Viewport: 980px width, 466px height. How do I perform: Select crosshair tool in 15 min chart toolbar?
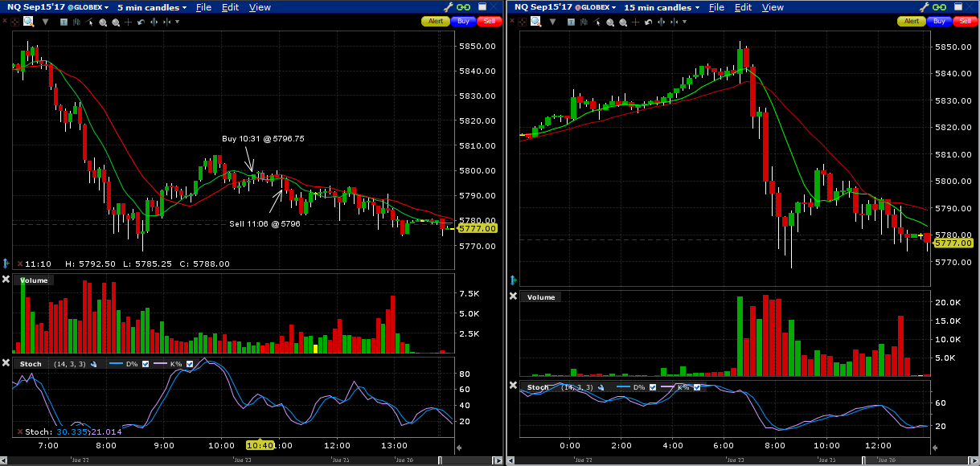[x=521, y=22]
